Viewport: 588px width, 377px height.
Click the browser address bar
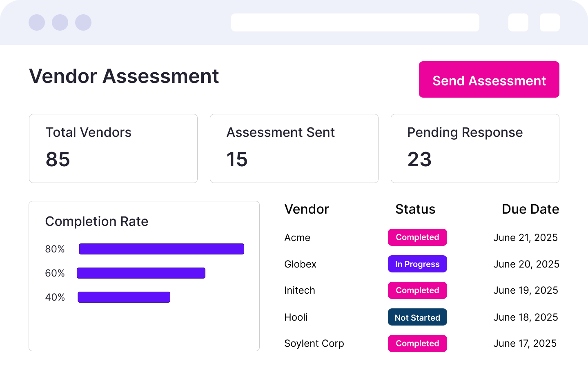pyautogui.click(x=355, y=22)
